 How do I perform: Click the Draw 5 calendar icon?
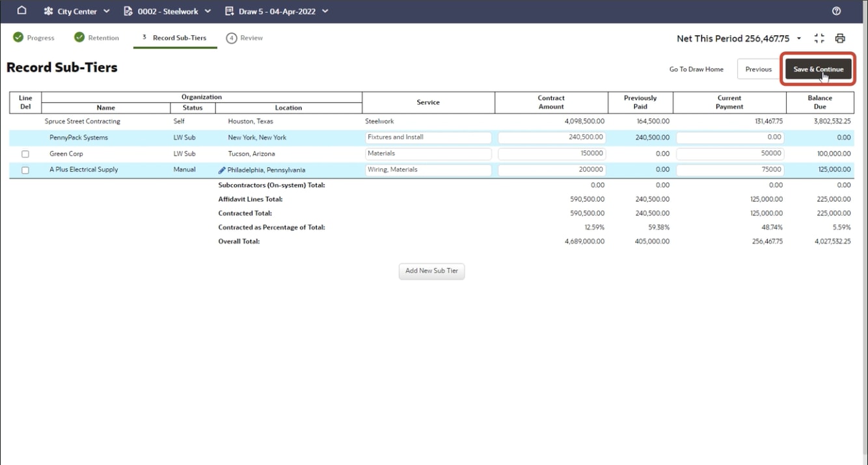coord(229,11)
